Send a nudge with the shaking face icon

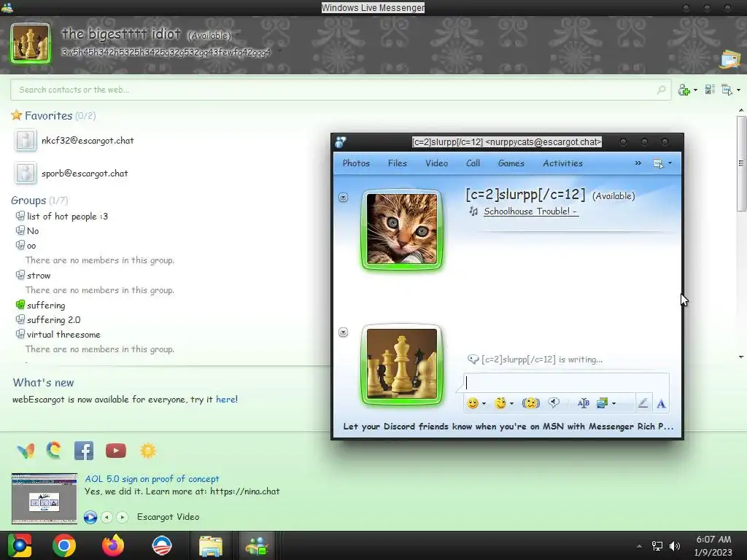tap(531, 403)
